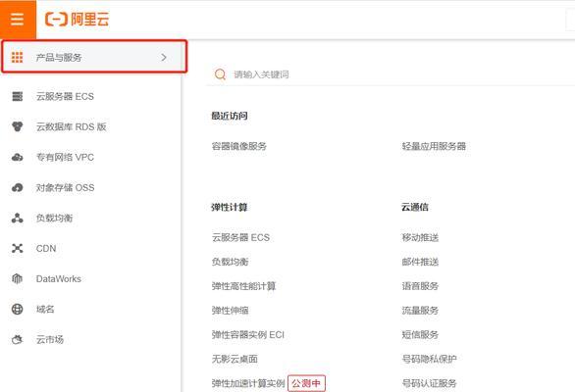
Task: Click the search magnifier icon
Action: 220,74
